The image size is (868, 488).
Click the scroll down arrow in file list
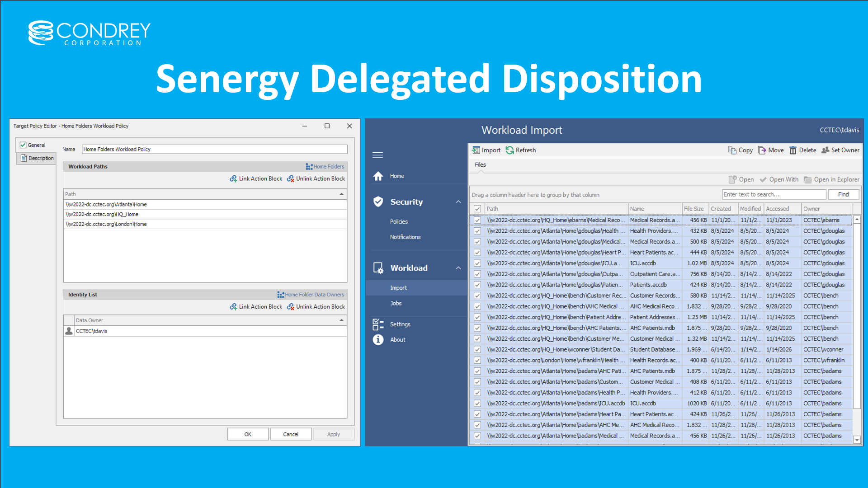pos(857,440)
